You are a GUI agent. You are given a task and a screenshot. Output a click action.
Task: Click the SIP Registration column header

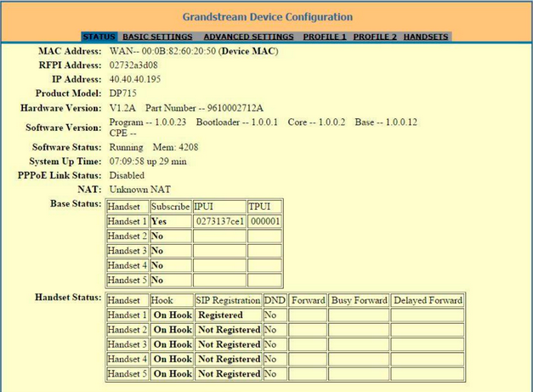228,300
